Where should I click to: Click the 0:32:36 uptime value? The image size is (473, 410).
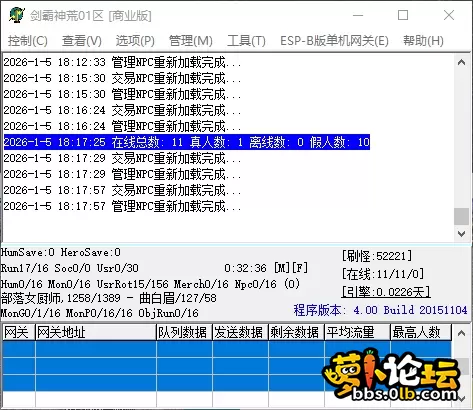tap(245, 268)
